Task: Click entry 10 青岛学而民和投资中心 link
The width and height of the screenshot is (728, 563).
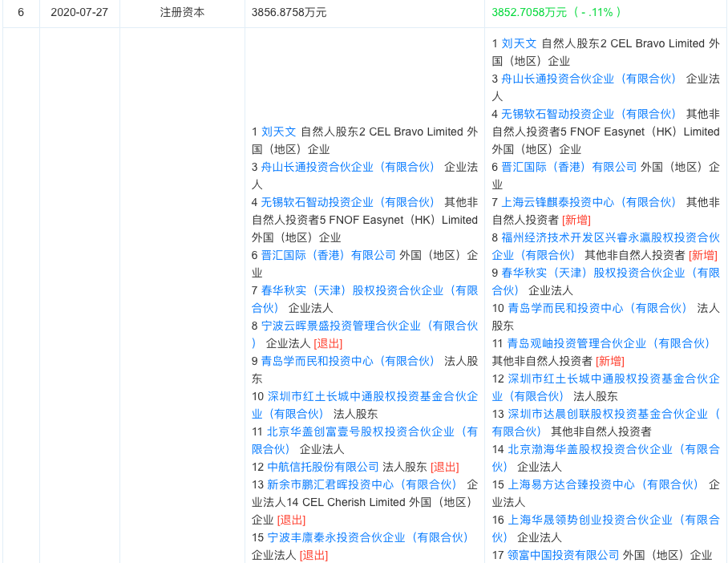Action: tap(597, 309)
